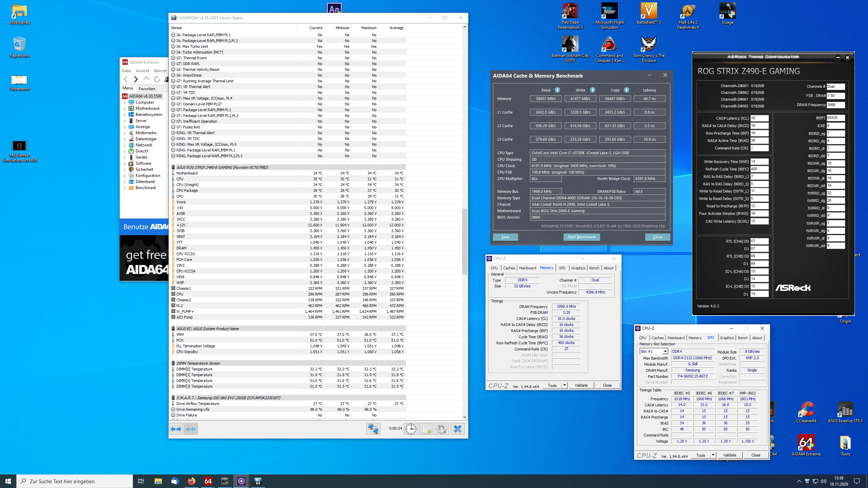Select Red Dead Redemption II desktop icon
Image resolution: width=868 pixels, height=488 pixels.
[x=570, y=16]
